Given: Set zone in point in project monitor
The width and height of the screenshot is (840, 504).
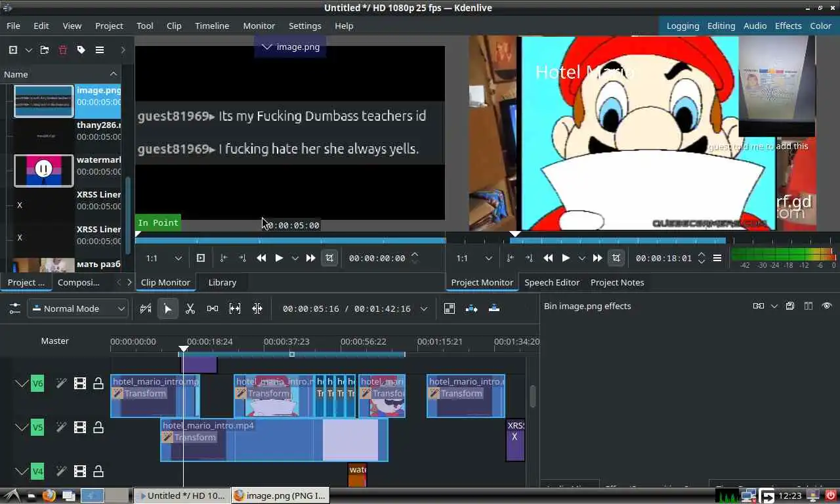Looking at the screenshot, I should tap(511, 258).
